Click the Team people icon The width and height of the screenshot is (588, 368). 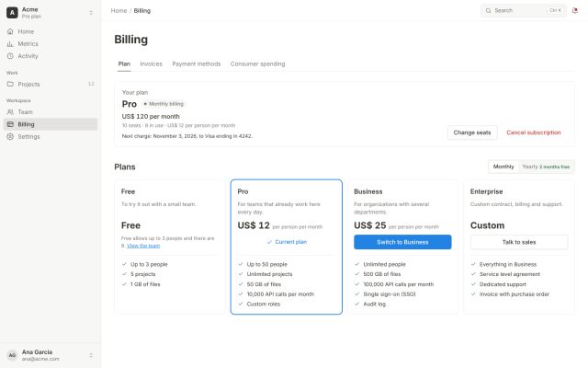click(x=10, y=112)
